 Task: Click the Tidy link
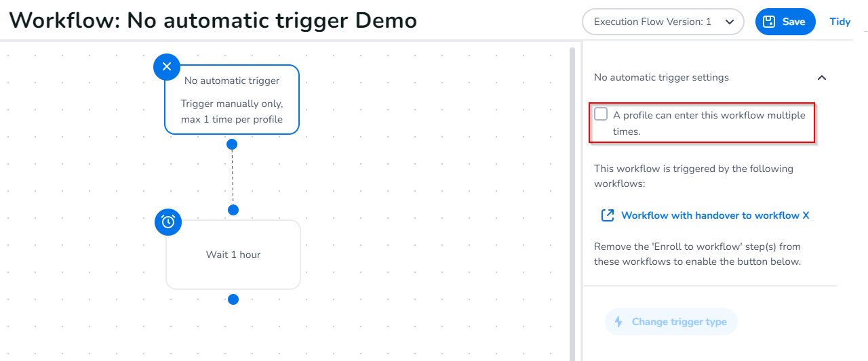[x=840, y=22]
